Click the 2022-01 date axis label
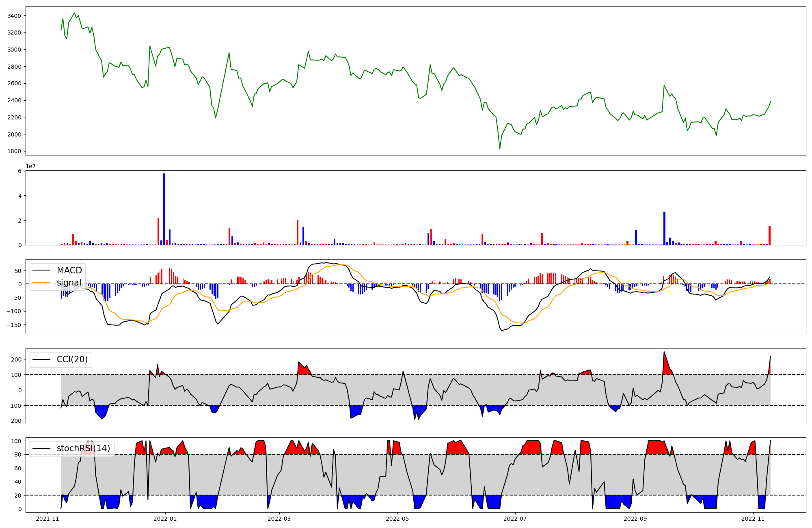 coord(165,519)
